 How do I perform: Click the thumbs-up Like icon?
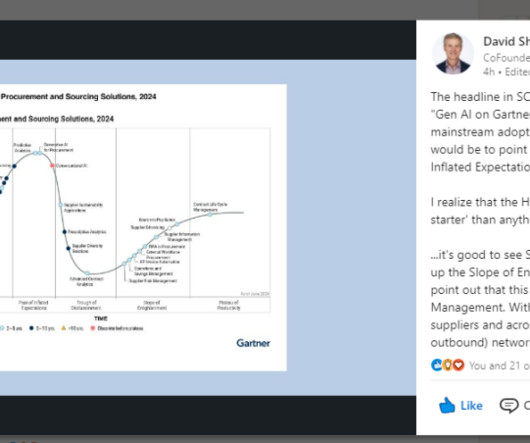[x=447, y=405]
